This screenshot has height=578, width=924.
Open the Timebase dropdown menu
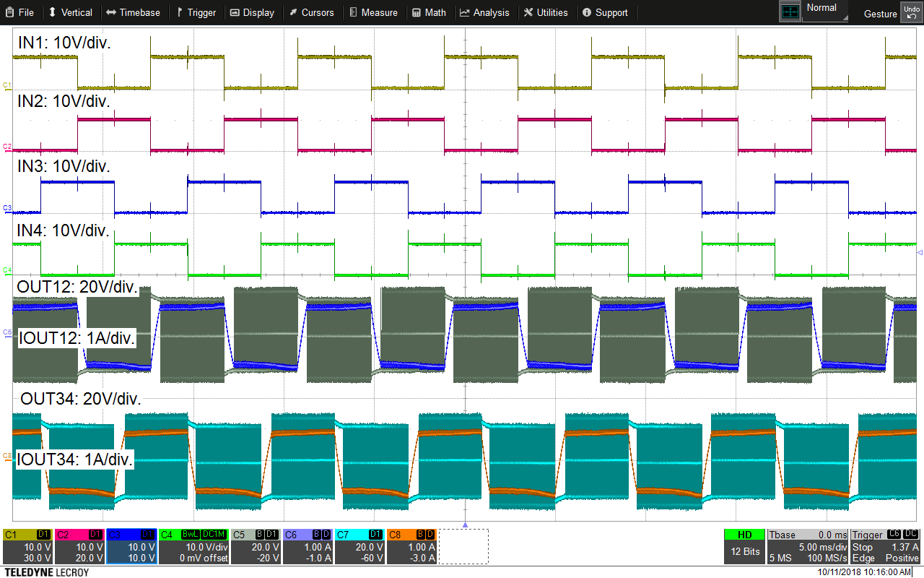click(x=133, y=12)
